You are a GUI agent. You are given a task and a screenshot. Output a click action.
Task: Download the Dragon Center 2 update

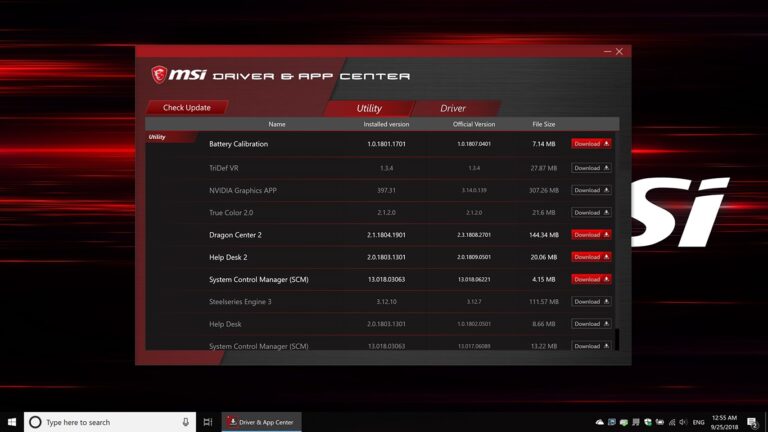coord(591,235)
